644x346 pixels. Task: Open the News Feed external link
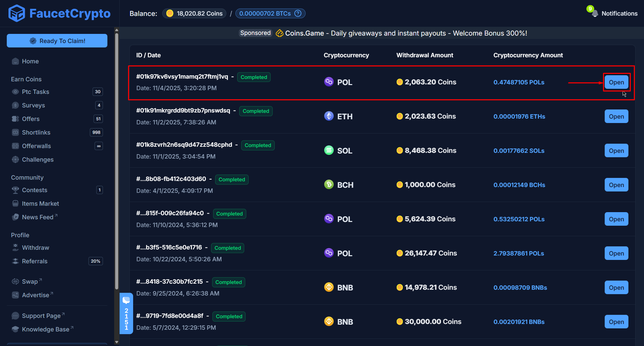(37, 217)
